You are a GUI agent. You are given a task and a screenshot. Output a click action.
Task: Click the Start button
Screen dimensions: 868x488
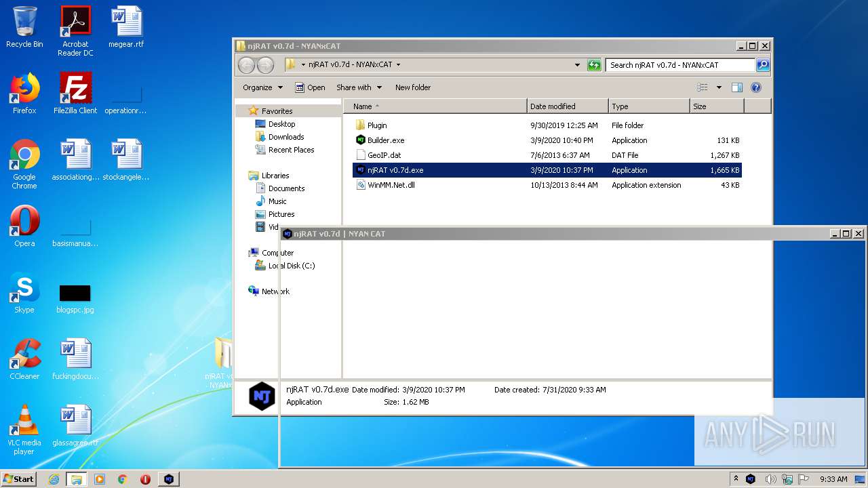pos(19,479)
